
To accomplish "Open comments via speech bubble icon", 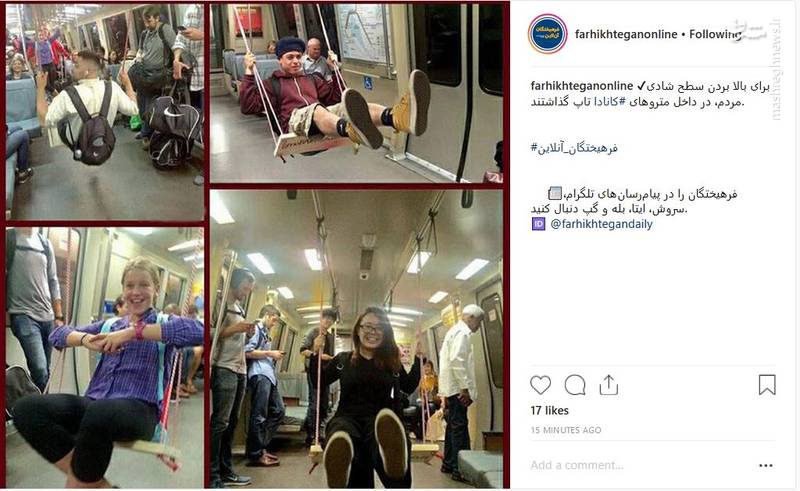I will click(x=574, y=385).
